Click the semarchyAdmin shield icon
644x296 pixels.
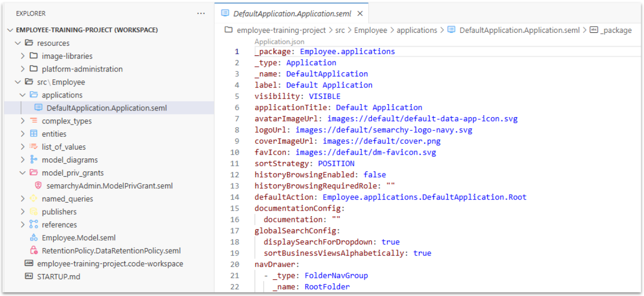click(39, 186)
